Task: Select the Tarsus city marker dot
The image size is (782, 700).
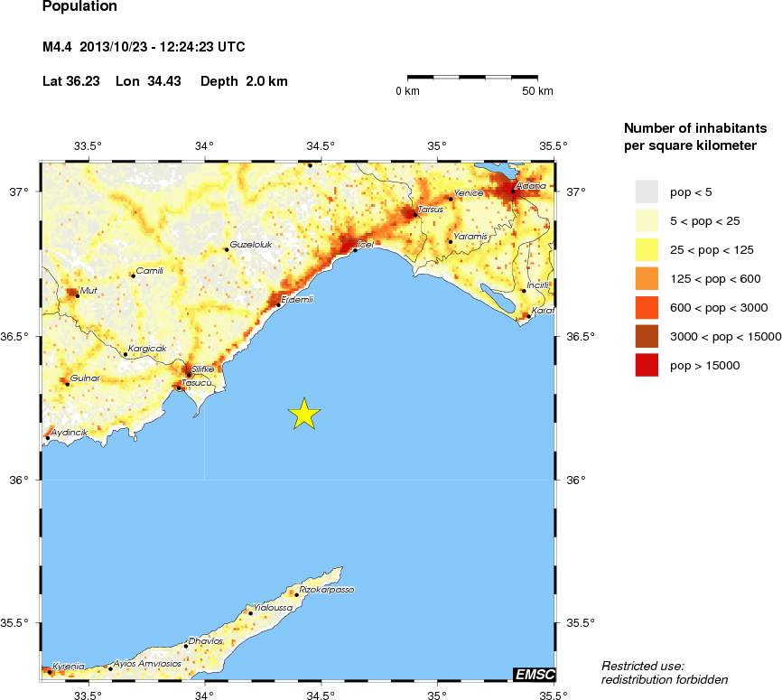Action: (x=414, y=215)
